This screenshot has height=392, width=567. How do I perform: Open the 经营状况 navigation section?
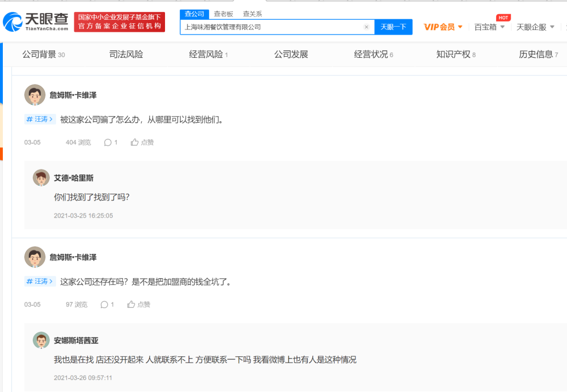pos(374,54)
